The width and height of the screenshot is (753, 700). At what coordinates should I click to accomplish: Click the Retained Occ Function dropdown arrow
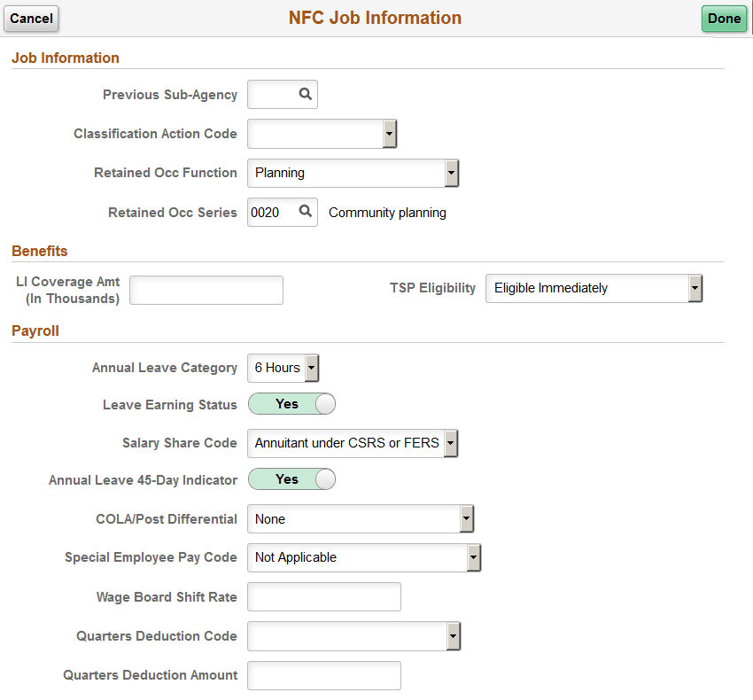pyautogui.click(x=451, y=173)
